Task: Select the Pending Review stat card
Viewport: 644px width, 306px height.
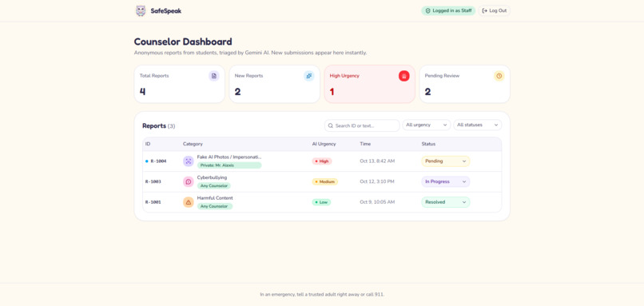Action: 464,84
